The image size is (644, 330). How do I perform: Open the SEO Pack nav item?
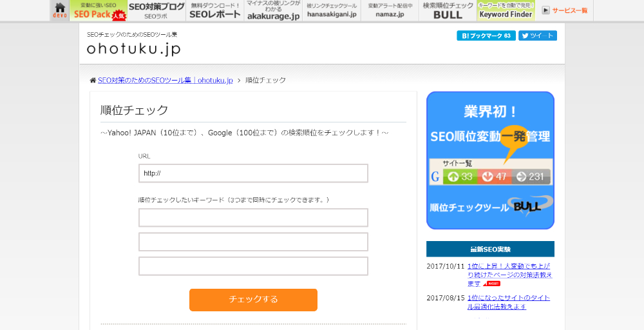pos(98,10)
